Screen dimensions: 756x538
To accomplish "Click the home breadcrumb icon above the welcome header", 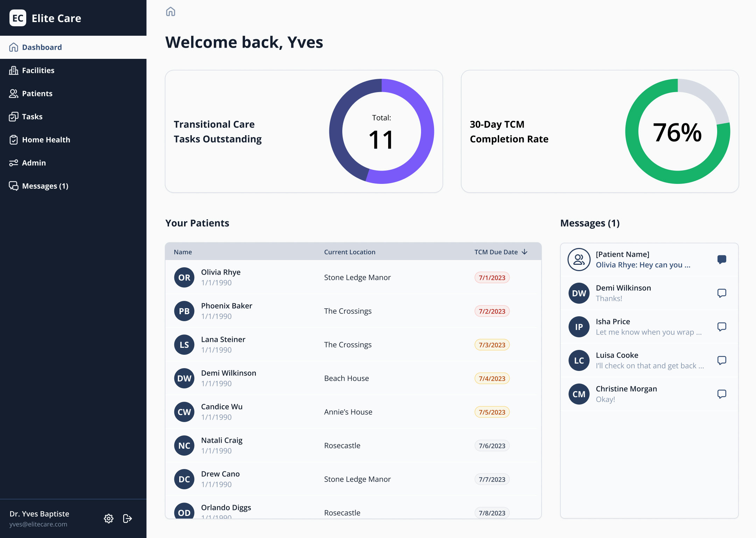I will (170, 12).
